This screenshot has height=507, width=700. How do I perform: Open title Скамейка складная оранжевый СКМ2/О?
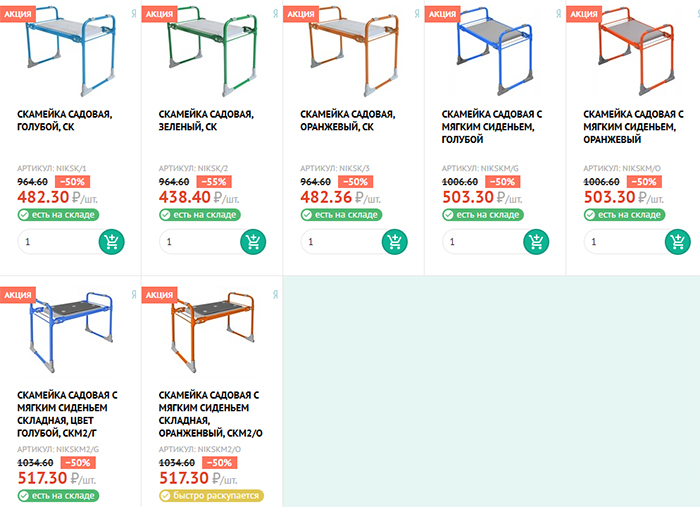[x=210, y=414]
